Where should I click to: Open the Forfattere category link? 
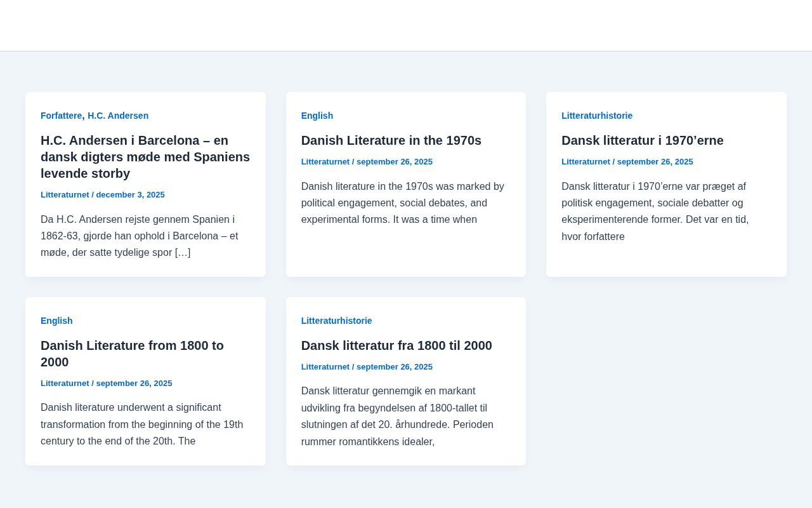point(61,116)
